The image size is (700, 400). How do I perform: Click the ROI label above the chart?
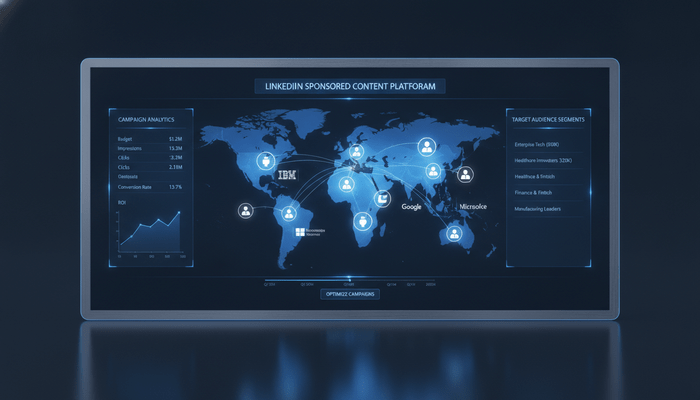[122, 203]
